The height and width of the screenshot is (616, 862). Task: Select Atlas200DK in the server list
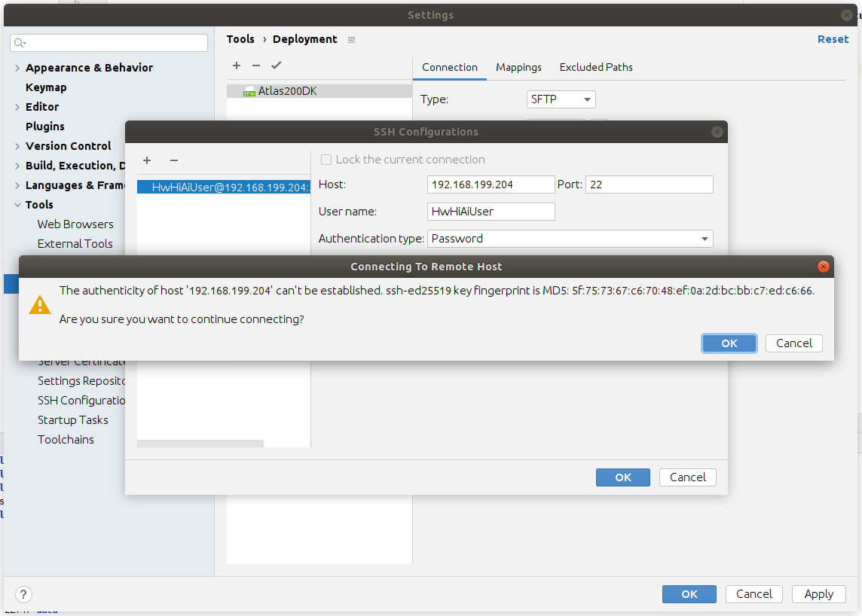[x=319, y=91]
